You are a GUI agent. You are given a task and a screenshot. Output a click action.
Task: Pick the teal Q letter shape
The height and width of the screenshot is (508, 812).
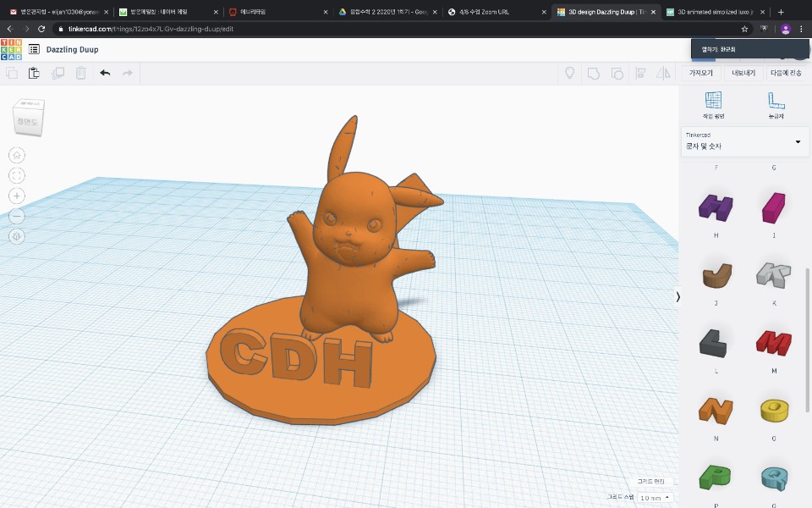(774, 478)
